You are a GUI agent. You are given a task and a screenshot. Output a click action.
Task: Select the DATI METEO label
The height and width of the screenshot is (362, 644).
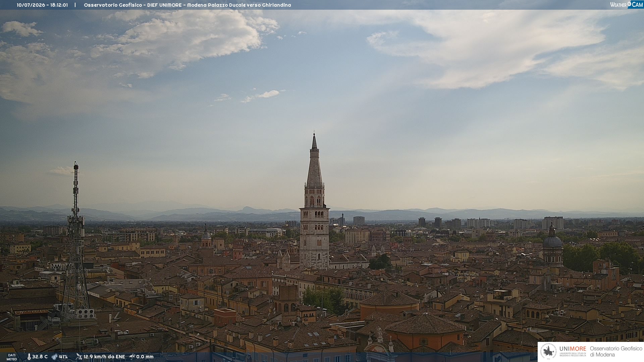point(12,357)
